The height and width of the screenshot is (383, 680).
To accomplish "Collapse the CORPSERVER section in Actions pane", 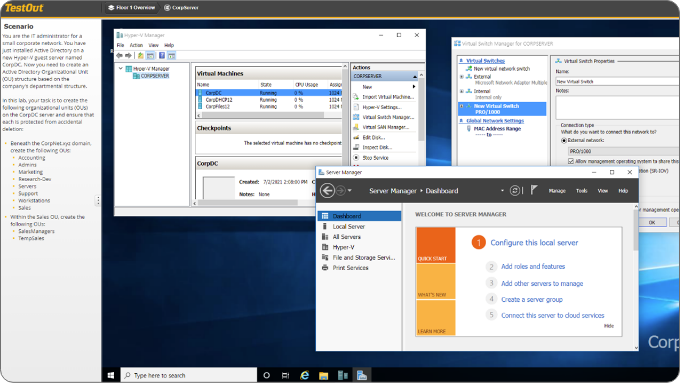I will tap(415, 76).
